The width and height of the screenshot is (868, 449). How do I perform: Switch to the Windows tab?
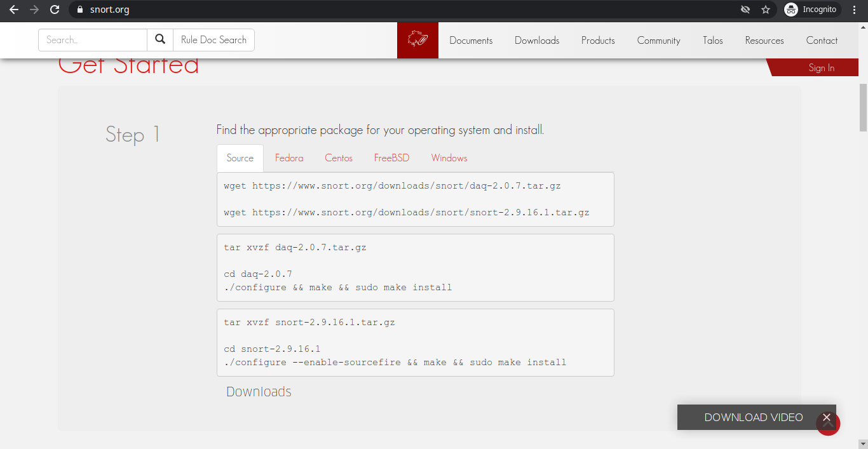449,158
